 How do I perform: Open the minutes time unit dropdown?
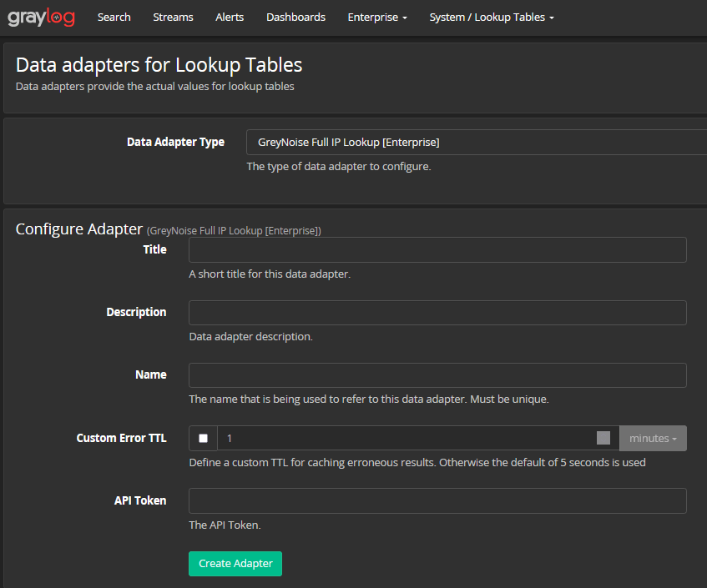(653, 438)
